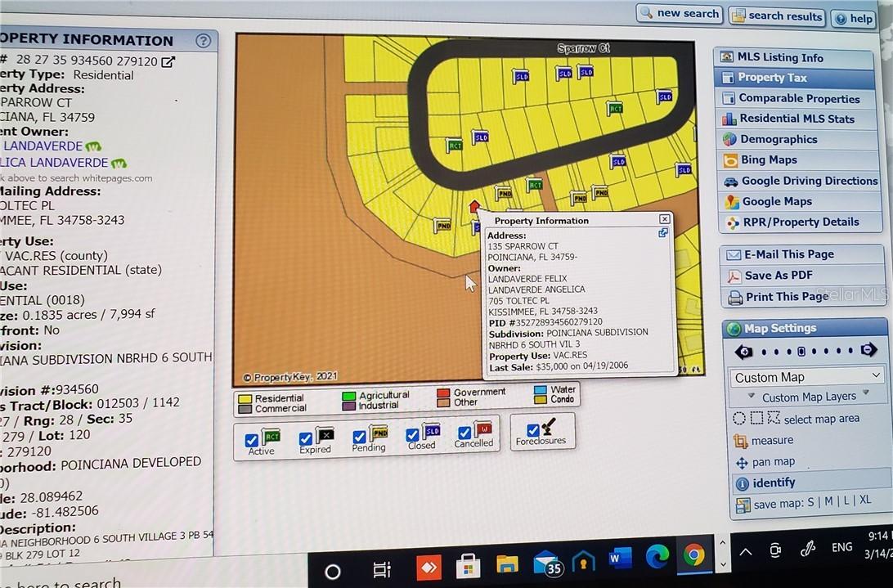Open the Custom Map dropdown
The height and width of the screenshot is (588, 893).
tap(807, 377)
